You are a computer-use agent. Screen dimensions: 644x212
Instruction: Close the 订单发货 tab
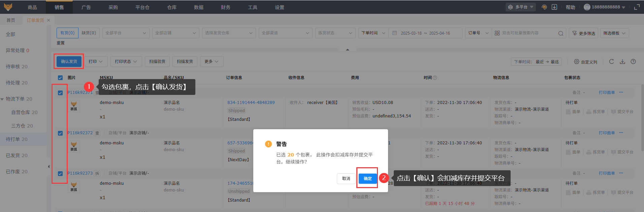pyautogui.click(x=49, y=20)
